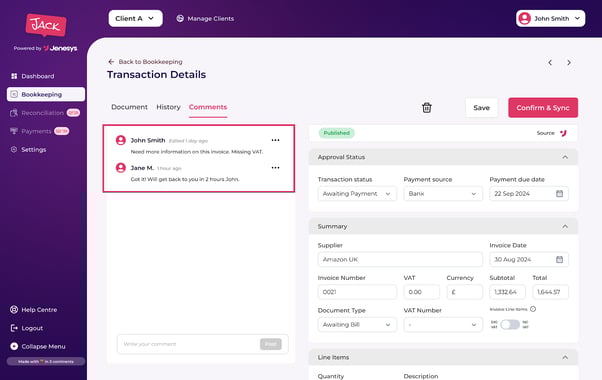The width and height of the screenshot is (602, 380).
Task: Select Bookkeeping in the sidebar
Action: (46, 94)
